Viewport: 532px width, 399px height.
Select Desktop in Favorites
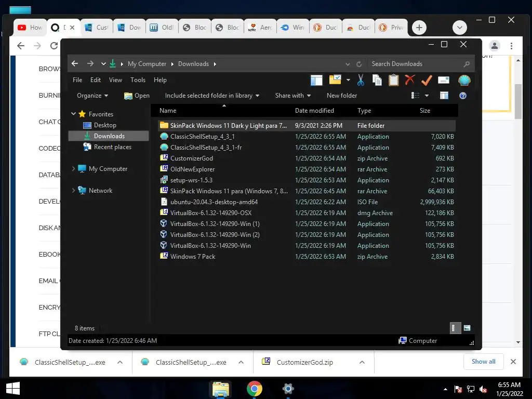[105, 125]
